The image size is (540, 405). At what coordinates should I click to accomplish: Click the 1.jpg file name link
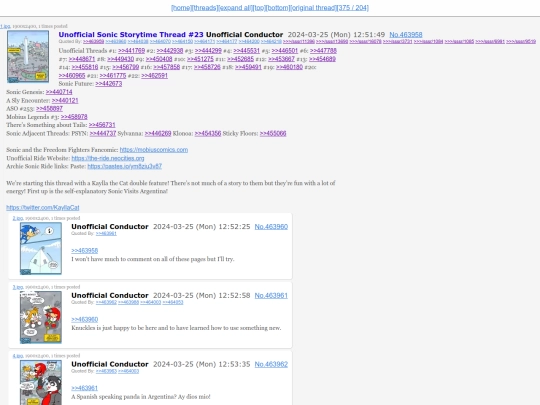(5, 26)
